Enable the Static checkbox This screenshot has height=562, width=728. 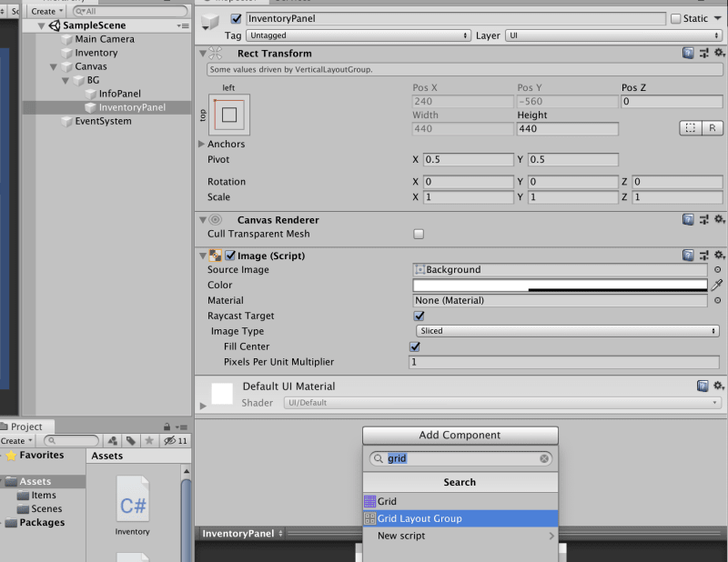[x=675, y=18]
